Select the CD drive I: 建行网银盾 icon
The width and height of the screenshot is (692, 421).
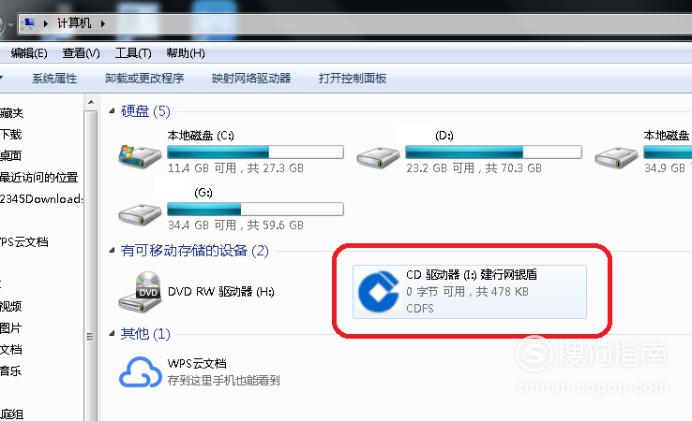click(x=378, y=292)
